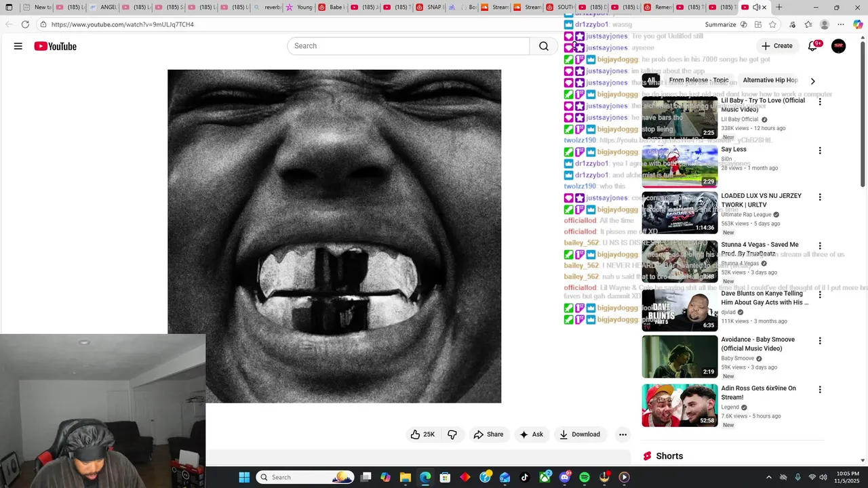Click the browser address bar URL
The width and height of the screenshot is (868, 488).
coord(123,24)
